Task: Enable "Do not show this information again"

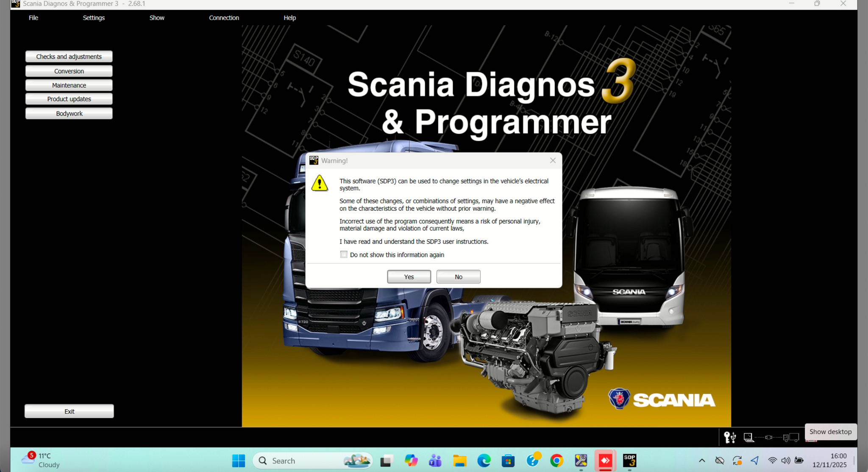Action: pos(344,254)
